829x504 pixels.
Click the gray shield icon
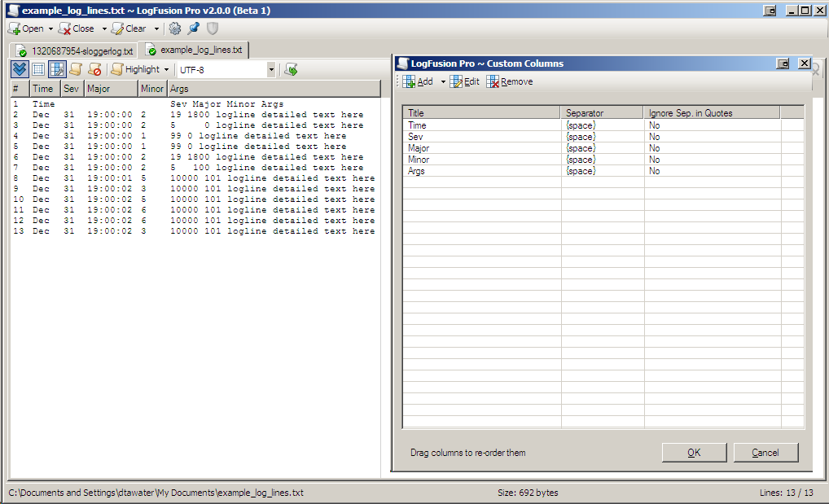point(213,28)
